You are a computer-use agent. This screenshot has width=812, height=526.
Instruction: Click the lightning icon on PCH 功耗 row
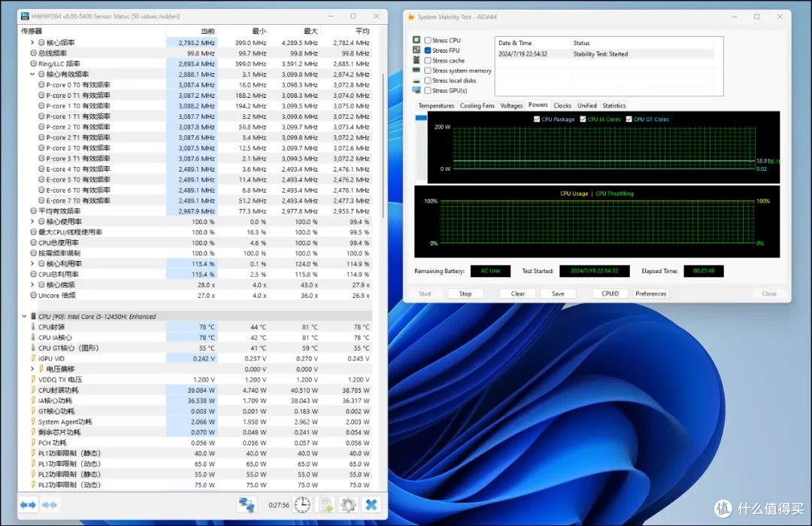click(33, 442)
